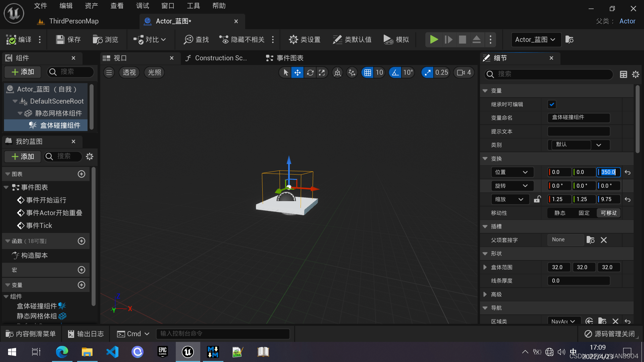Image resolution: width=644 pixels, height=362 pixels.
Task: Click 添加 in My Blueprint panel
Action: tap(23, 157)
